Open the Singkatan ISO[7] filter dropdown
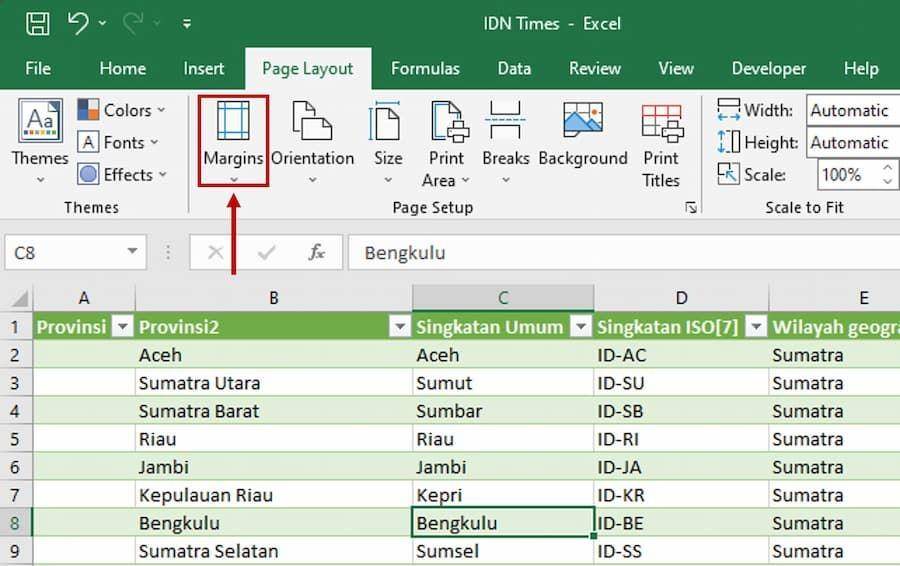The width and height of the screenshot is (900, 566). coord(757,327)
